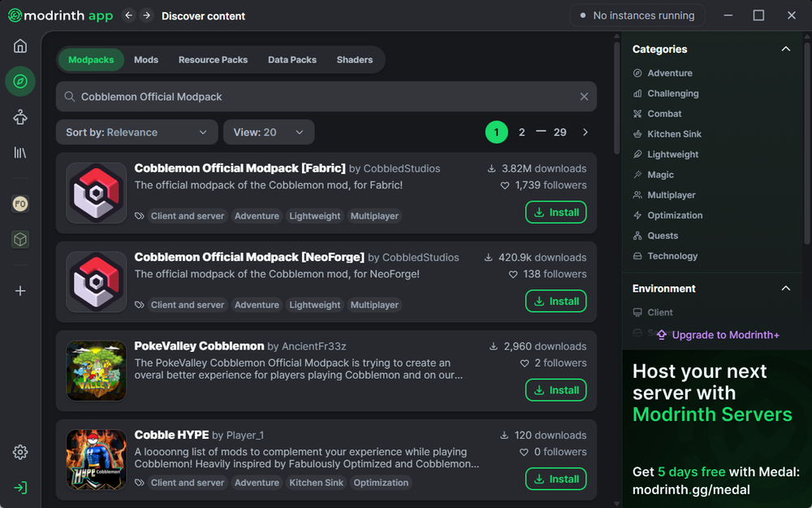Clear the search field using the X icon
The height and width of the screenshot is (508, 812).
[x=584, y=96]
